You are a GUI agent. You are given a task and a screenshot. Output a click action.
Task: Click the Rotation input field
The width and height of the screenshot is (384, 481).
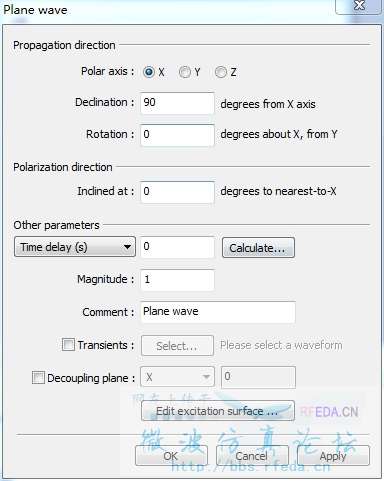point(177,135)
